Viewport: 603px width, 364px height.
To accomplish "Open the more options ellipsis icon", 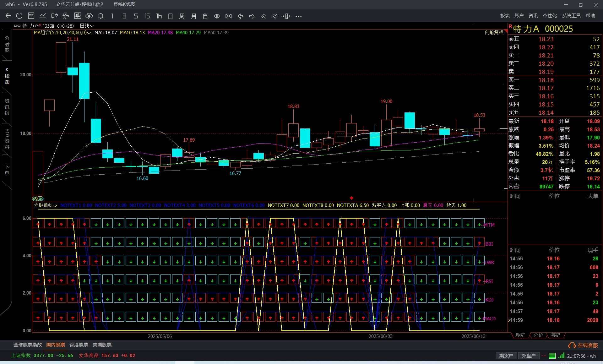I will coord(298,16).
